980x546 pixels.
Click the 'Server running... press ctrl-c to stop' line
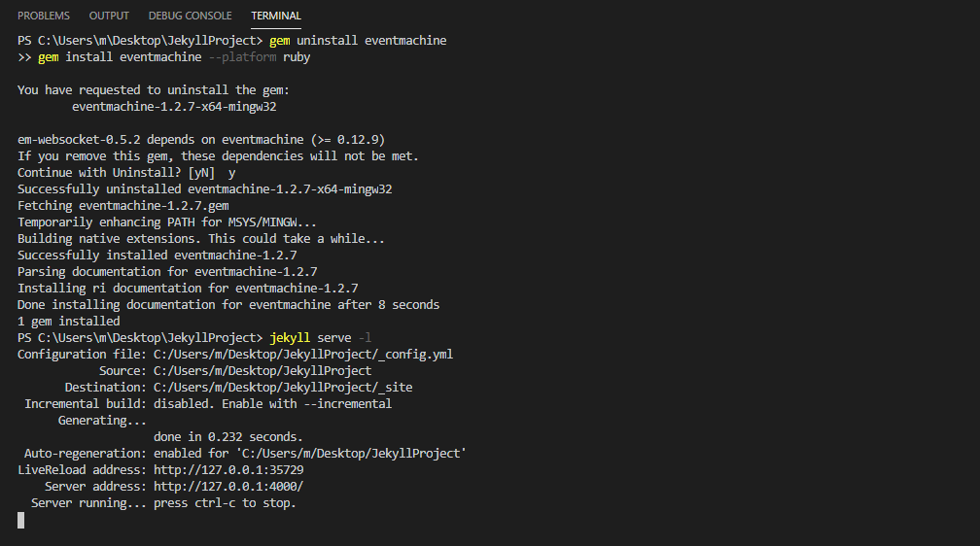click(x=163, y=502)
